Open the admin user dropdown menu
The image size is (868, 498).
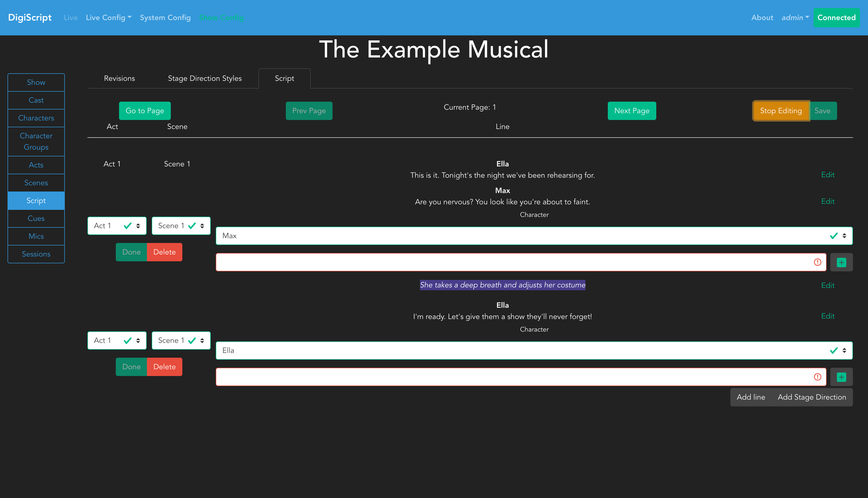[x=795, y=17]
